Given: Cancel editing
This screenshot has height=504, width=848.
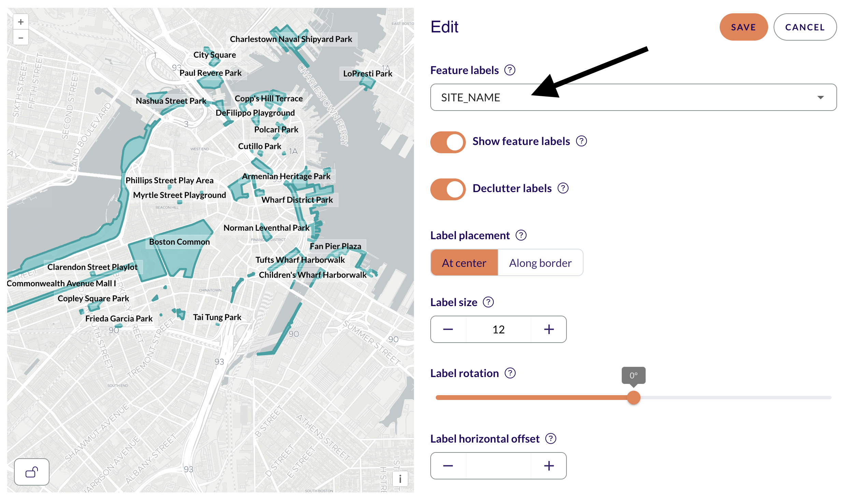Looking at the screenshot, I should pos(805,27).
